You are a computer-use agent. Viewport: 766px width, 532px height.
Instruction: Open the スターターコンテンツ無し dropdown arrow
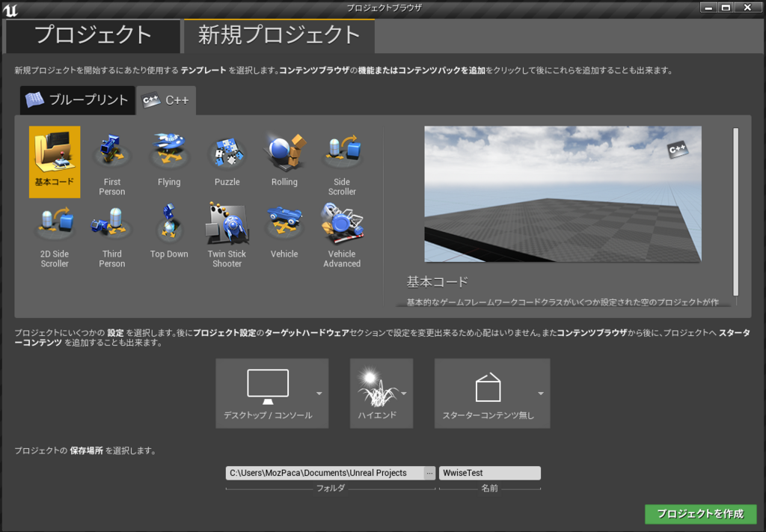540,394
